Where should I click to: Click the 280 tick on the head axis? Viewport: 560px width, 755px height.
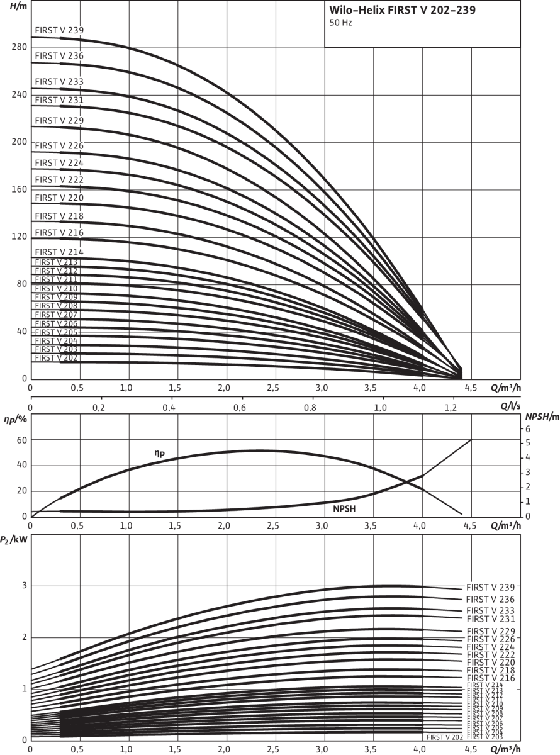click(x=18, y=47)
